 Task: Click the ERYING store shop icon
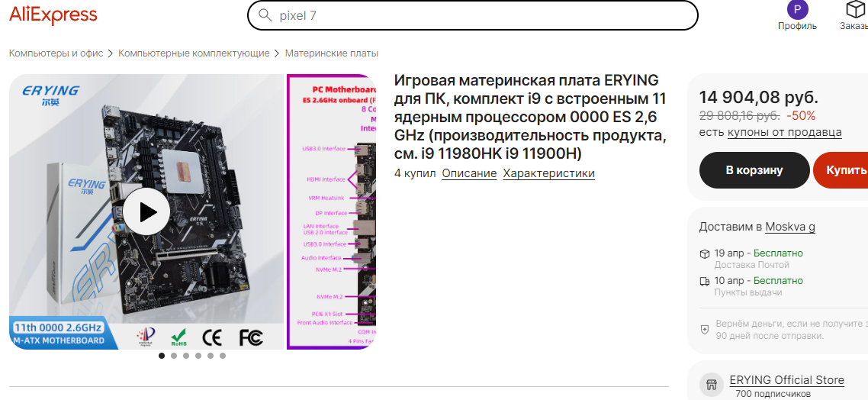tap(711, 383)
